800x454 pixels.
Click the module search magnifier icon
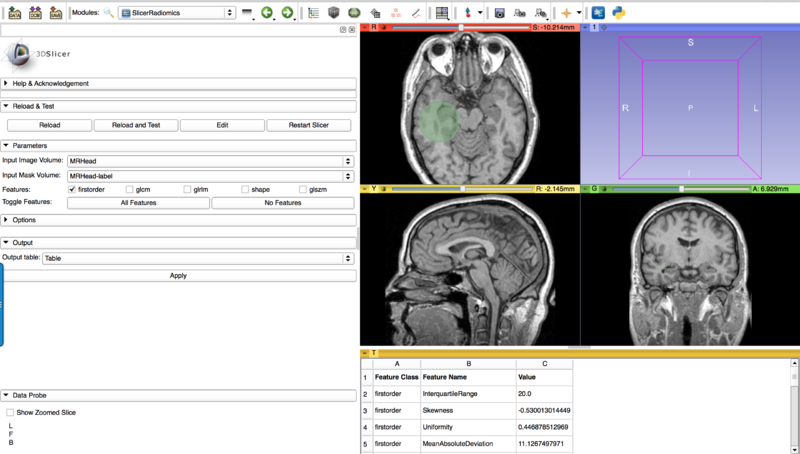[109, 13]
